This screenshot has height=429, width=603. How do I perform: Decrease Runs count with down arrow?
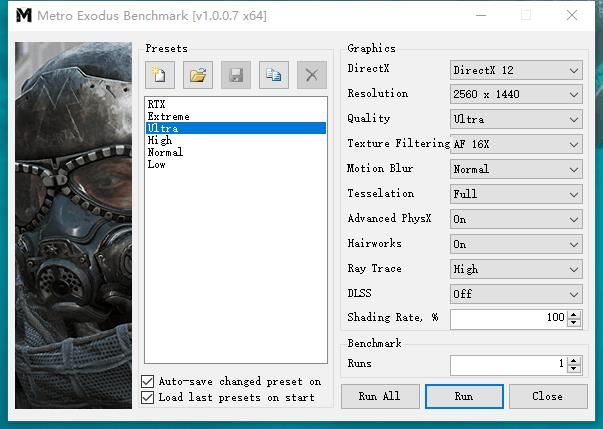click(574, 369)
